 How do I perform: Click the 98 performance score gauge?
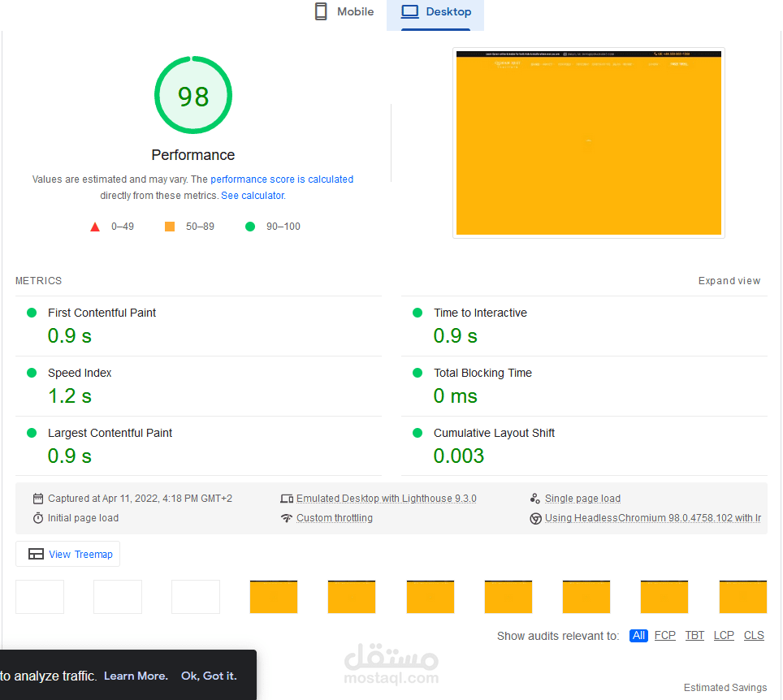click(193, 95)
